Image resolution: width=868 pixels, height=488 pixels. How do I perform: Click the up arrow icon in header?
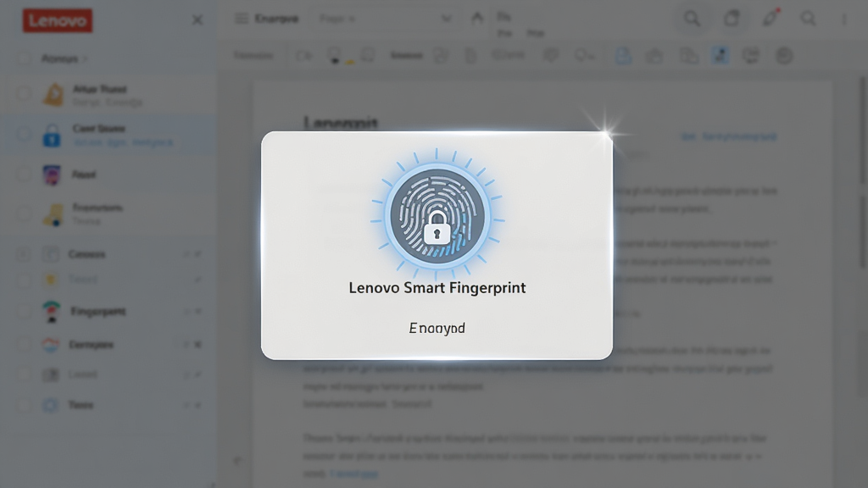pos(476,19)
